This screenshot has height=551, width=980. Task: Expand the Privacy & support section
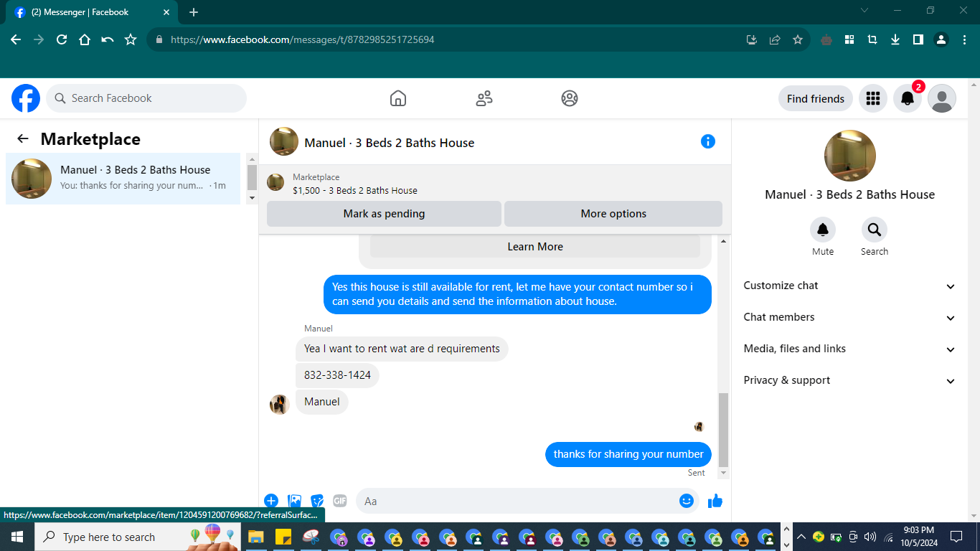(850, 380)
